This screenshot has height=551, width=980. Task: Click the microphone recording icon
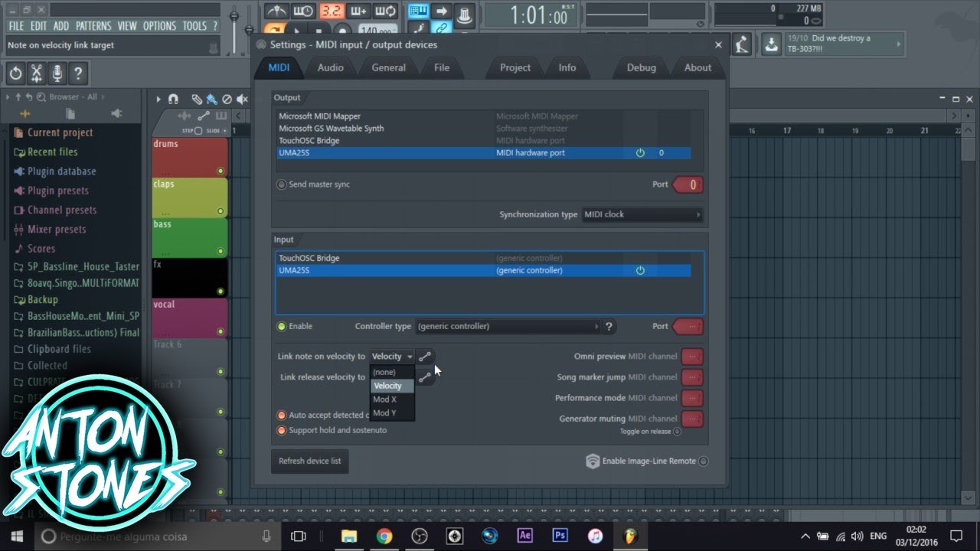pos(57,73)
